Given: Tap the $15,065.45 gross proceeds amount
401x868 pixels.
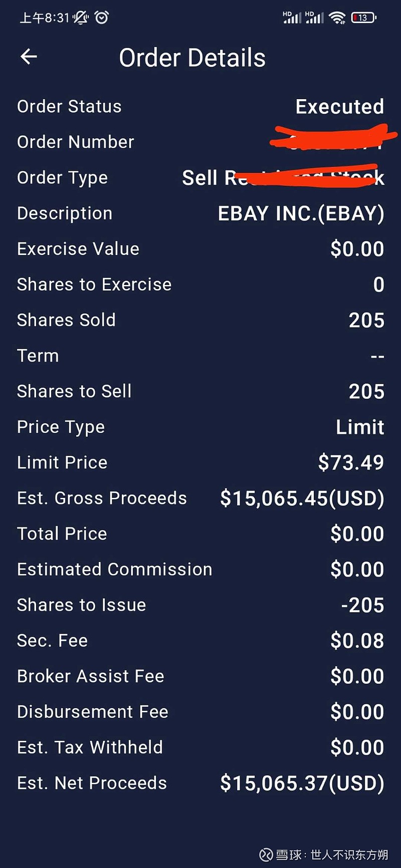Looking at the screenshot, I should pos(302,498).
